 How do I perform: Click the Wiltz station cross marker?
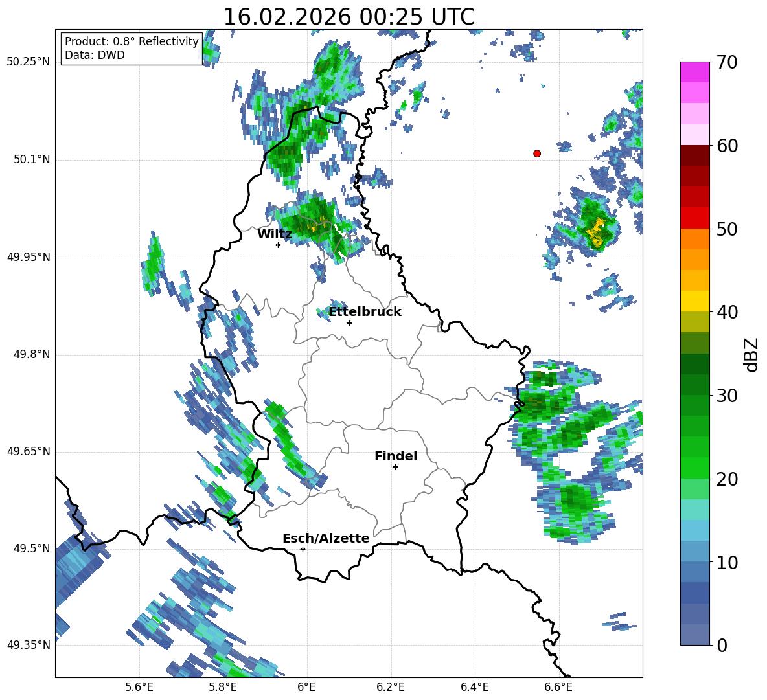[279, 245]
